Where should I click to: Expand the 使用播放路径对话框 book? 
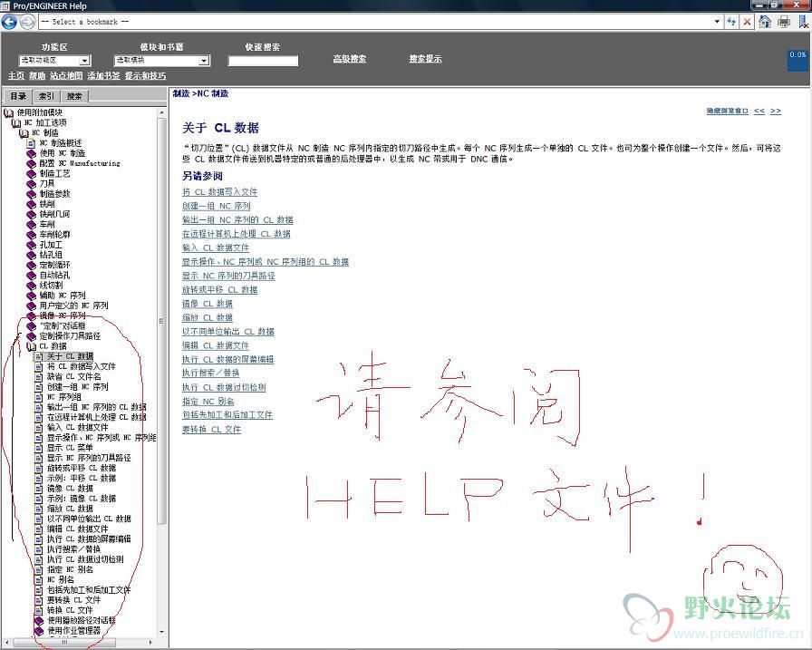[x=39, y=620]
